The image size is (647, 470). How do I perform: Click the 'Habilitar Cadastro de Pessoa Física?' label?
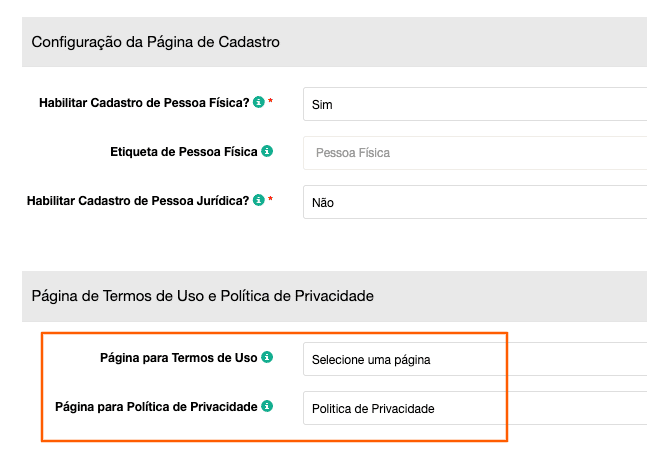coord(144,103)
